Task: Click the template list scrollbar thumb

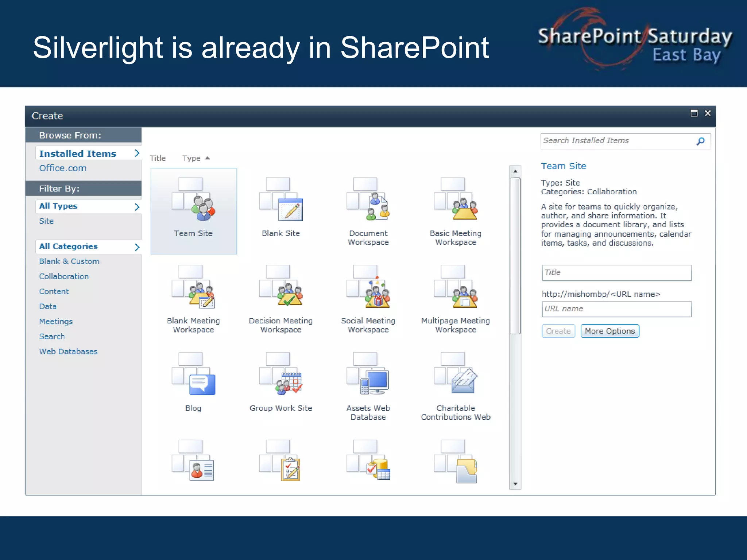Action: (515, 256)
